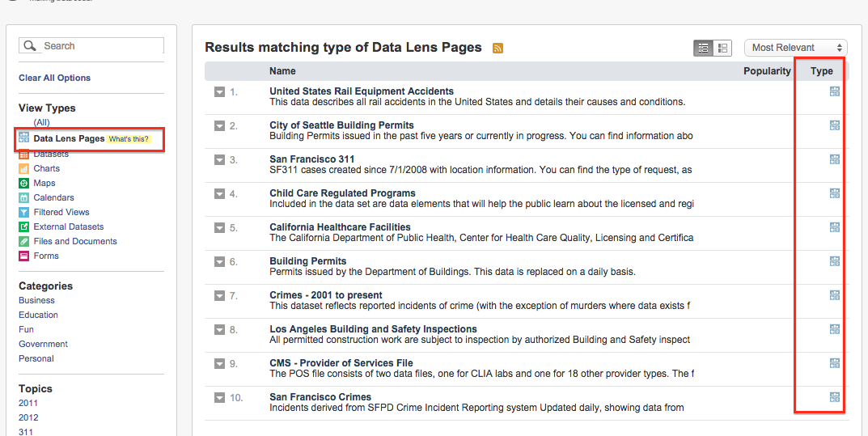The width and height of the screenshot is (868, 436).
Task: Open City of Seattle Building Permits result
Action: pyautogui.click(x=341, y=125)
